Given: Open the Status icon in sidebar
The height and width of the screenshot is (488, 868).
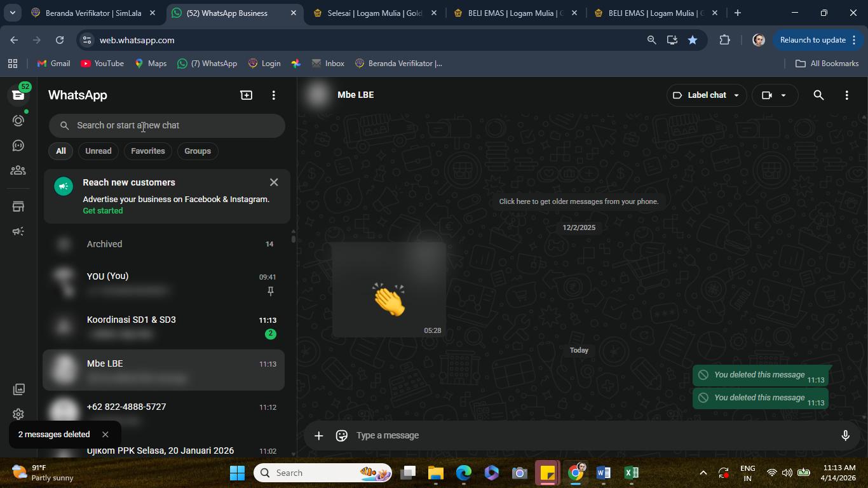Looking at the screenshot, I should tap(18, 120).
